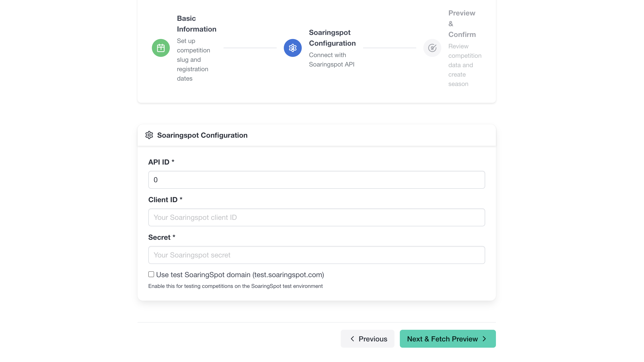
Task: Click the right chevron in Next button
Action: [x=485, y=339]
